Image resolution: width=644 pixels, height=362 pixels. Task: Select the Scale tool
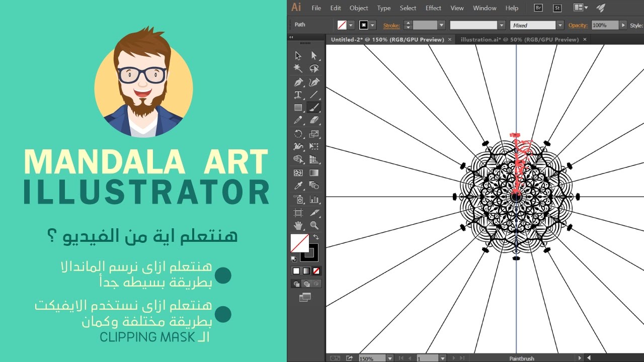pos(314,134)
